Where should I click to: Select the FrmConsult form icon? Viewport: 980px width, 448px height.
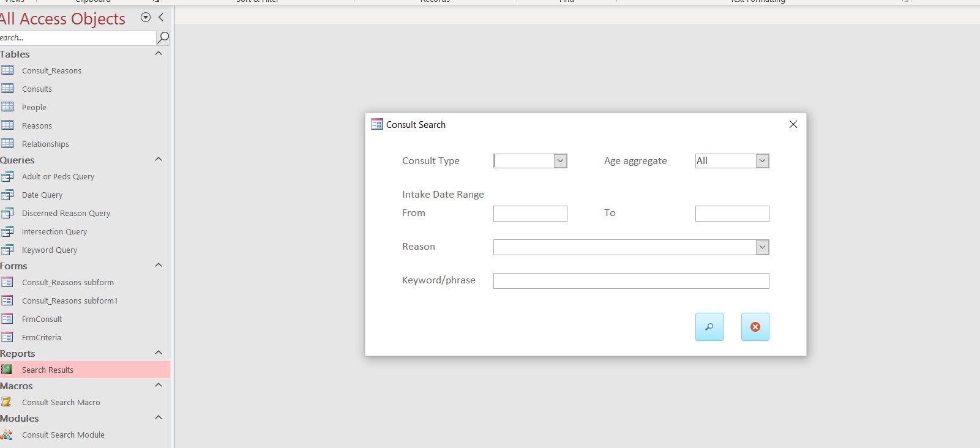tap(7, 319)
